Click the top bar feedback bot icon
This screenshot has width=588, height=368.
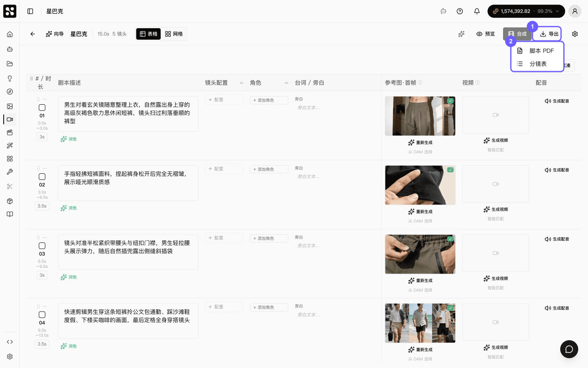(x=443, y=11)
